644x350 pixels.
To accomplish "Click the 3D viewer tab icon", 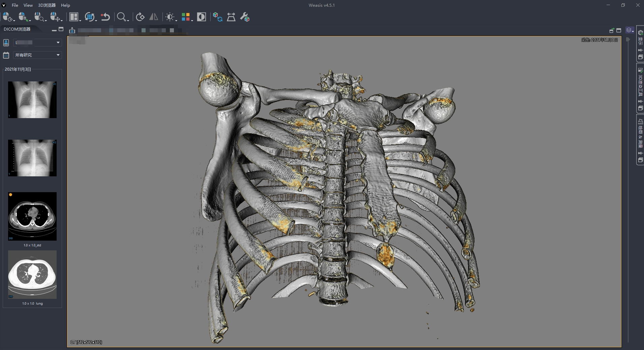I will click(x=72, y=31).
